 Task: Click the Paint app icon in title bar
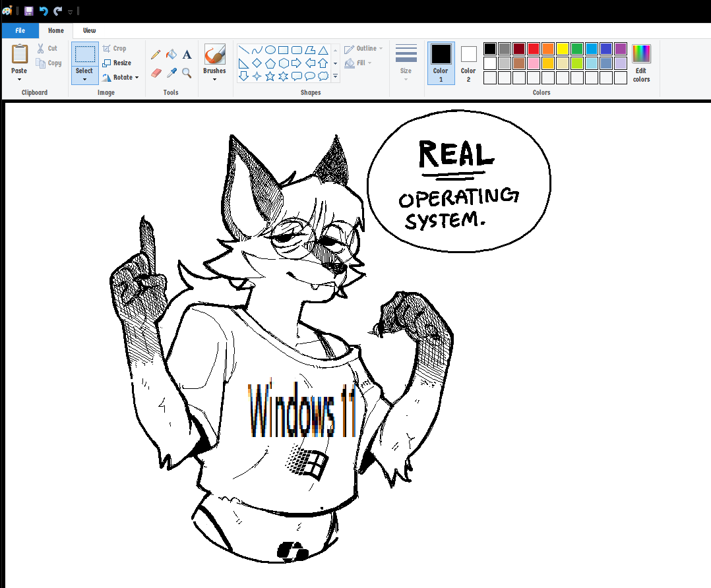pyautogui.click(x=7, y=11)
